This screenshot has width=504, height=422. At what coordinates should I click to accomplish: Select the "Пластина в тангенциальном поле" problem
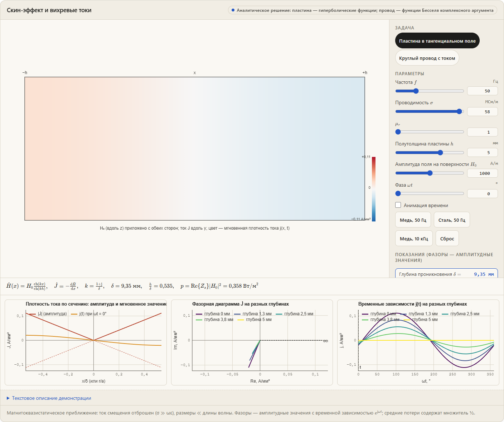[x=437, y=41]
